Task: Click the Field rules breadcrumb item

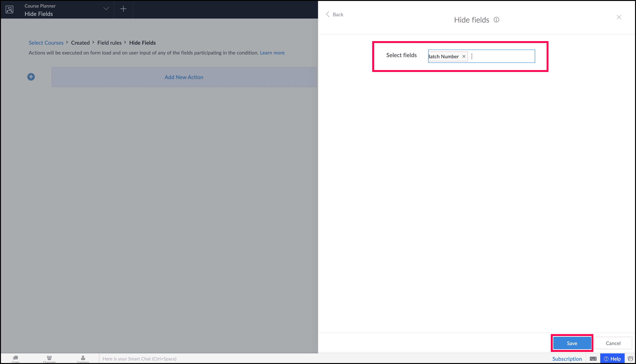Action: 109,43
